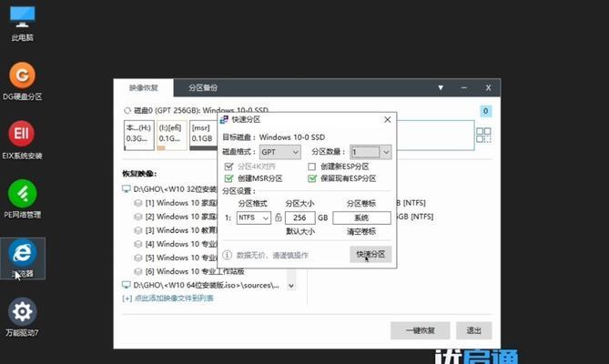Click the lock icon beside partition size

coord(278,217)
